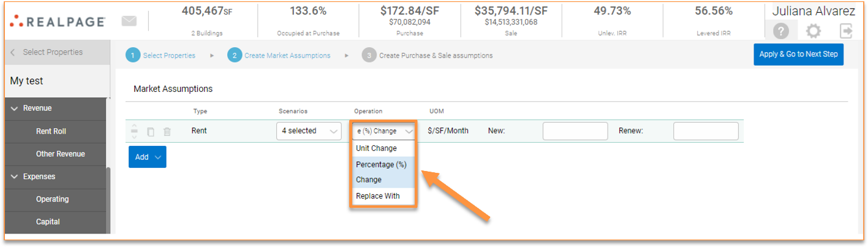Click the logout exit icon
This screenshot has height=247, width=868.
(x=846, y=31)
